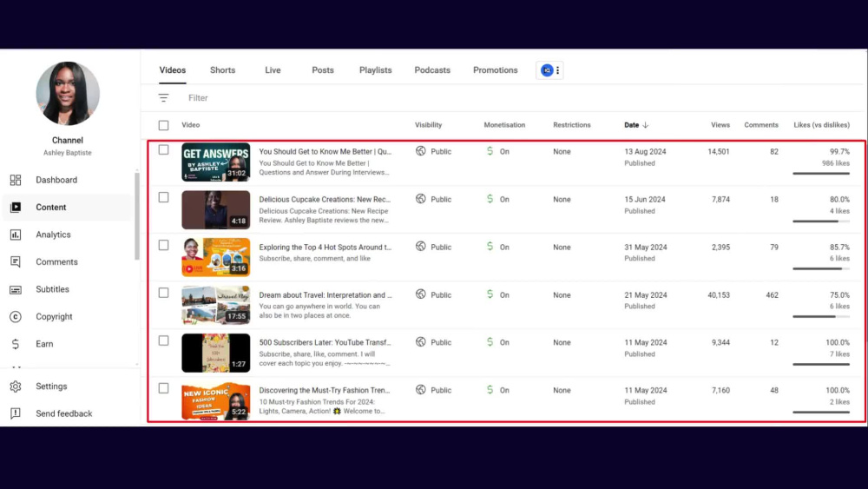Click the 99.7% likes ratio bar
The width and height of the screenshot is (868, 489).
tap(821, 174)
